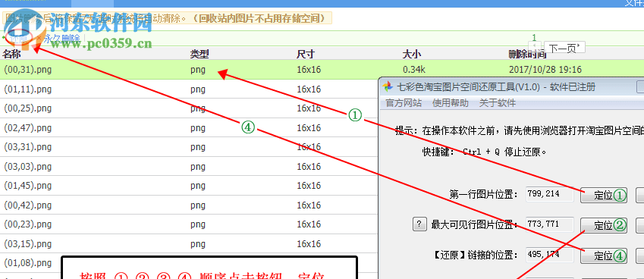Click the colorful app icon in dialog title bar

tap(388, 87)
